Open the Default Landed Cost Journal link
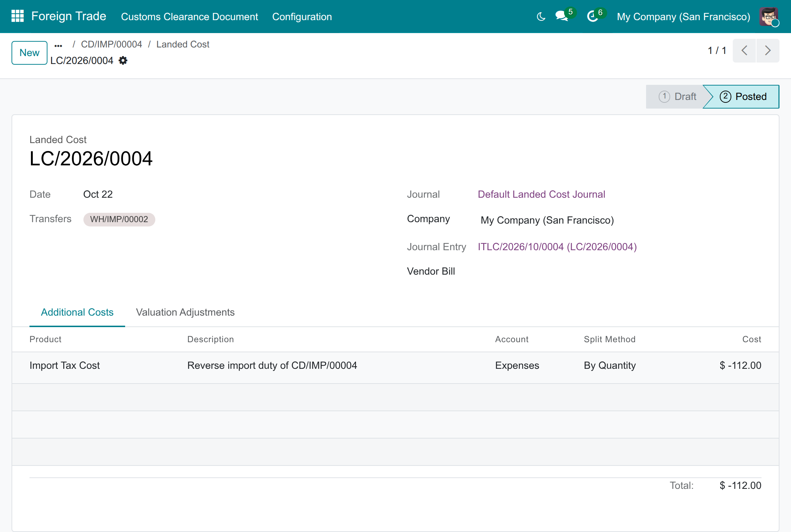Viewport: 791px width, 532px height. (541, 194)
